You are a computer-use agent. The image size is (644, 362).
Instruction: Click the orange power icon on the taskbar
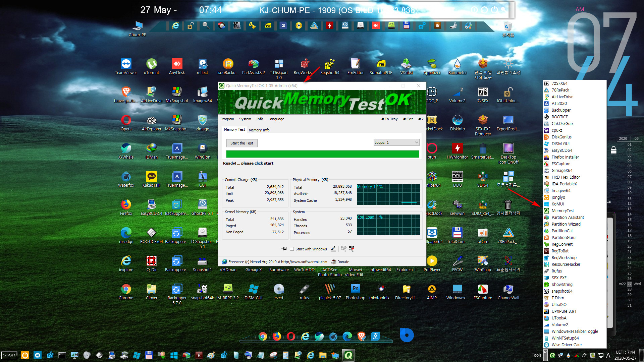(x=25, y=355)
